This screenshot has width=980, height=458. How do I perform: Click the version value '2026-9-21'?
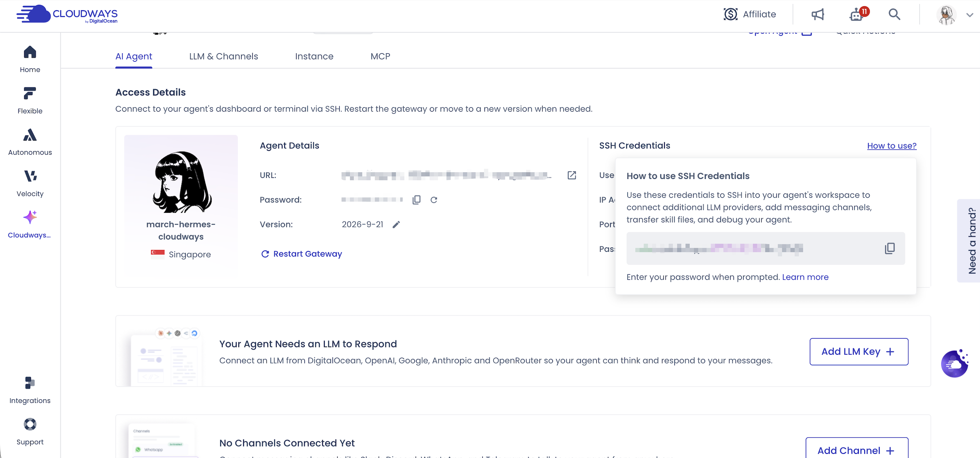click(x=362, y=225)
